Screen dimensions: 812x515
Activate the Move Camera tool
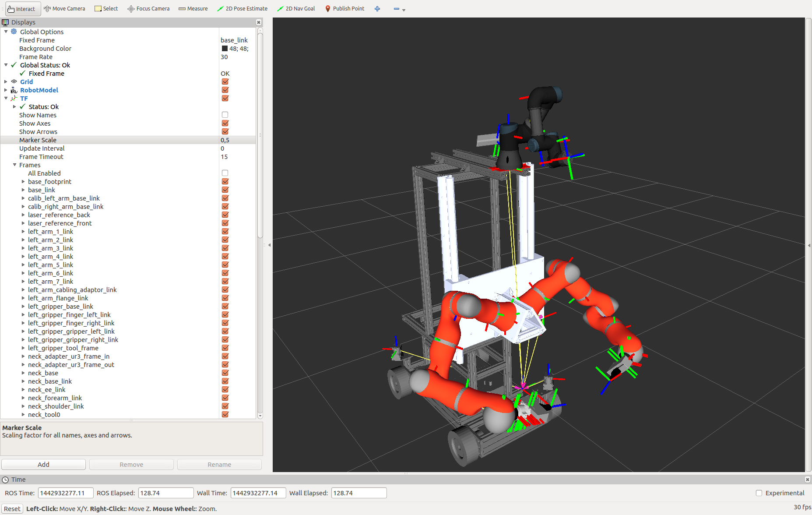[x=64, y=9]
